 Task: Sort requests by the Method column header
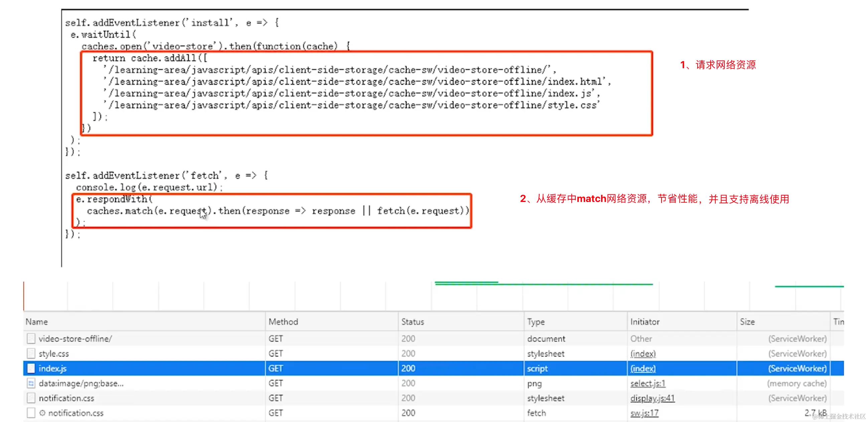(x=283, y=321)
